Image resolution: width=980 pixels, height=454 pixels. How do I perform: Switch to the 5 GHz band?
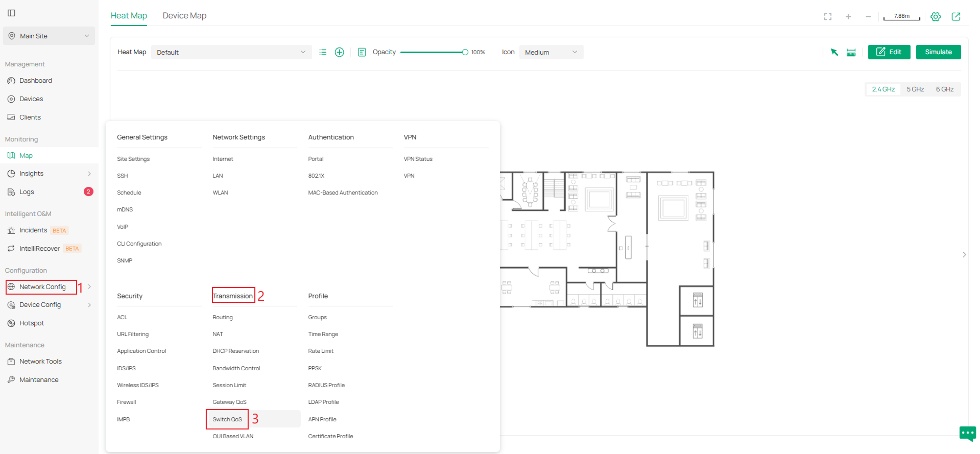click(x=915, y=89)
